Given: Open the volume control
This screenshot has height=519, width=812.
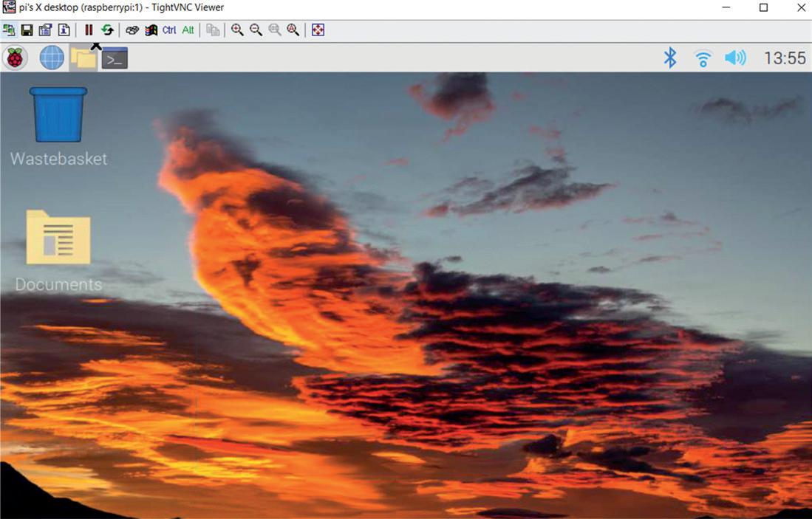Looking at the screenshot, I should pos(735,58).
